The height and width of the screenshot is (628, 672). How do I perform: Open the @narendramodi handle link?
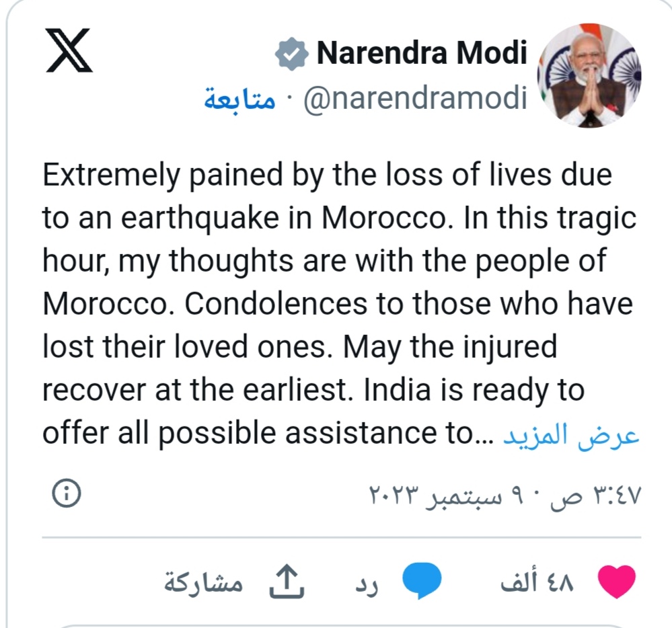click(x=415, y=98)
